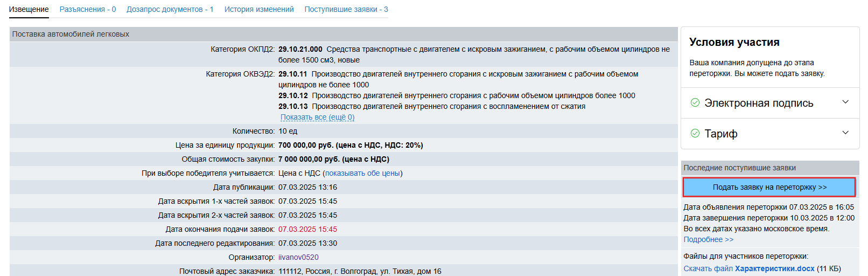Click the OKPD2 code 29.10.21.000
Screen dimensions: 868x276
(300, 49)
